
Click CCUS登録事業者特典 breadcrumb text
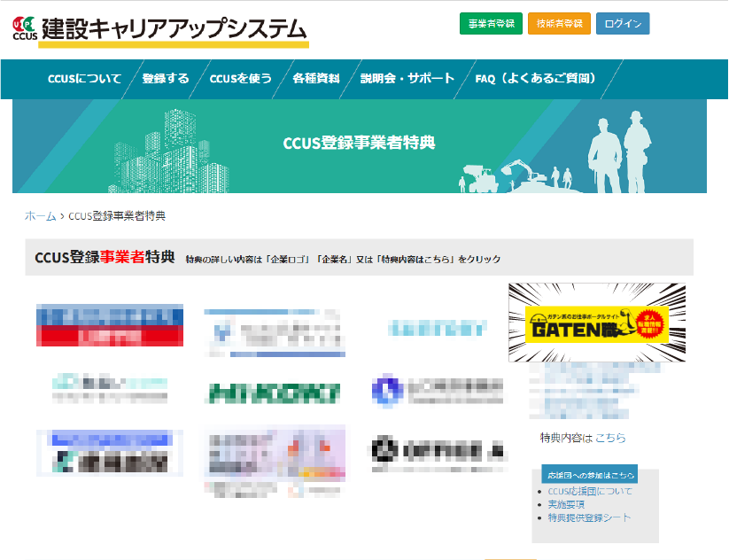[117, 216]
